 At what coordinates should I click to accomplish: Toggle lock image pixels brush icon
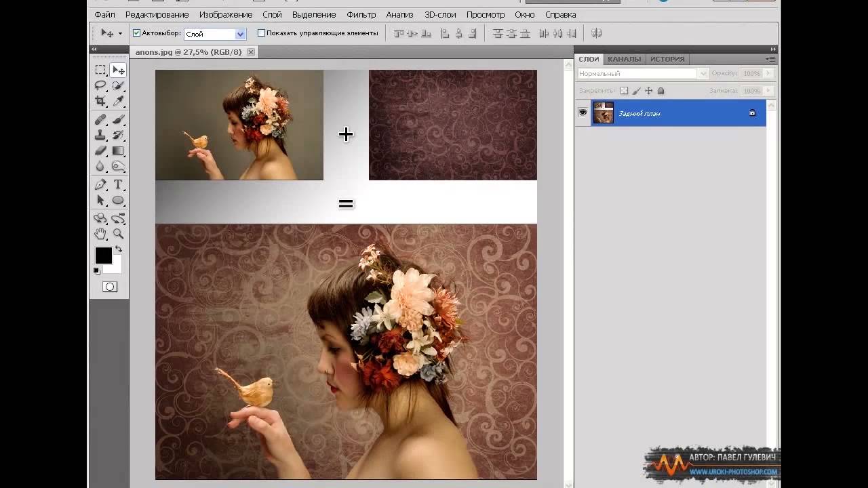coord(637,91)
